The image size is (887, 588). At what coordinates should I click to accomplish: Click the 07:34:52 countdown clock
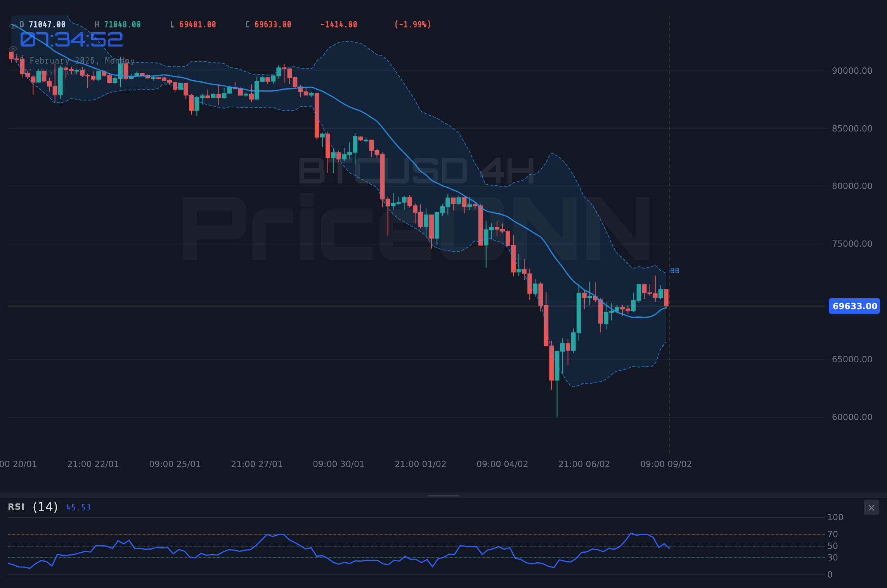[x=71, y=40]
